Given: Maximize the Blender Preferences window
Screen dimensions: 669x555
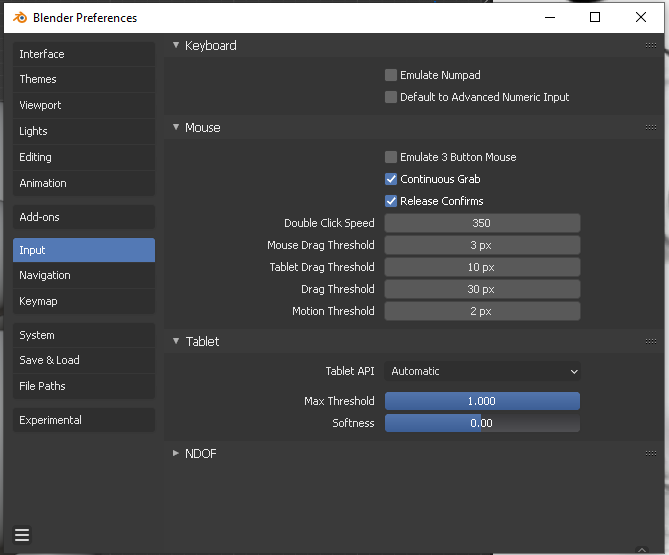Looking at the screenshot, I should (x=595, y=17).
